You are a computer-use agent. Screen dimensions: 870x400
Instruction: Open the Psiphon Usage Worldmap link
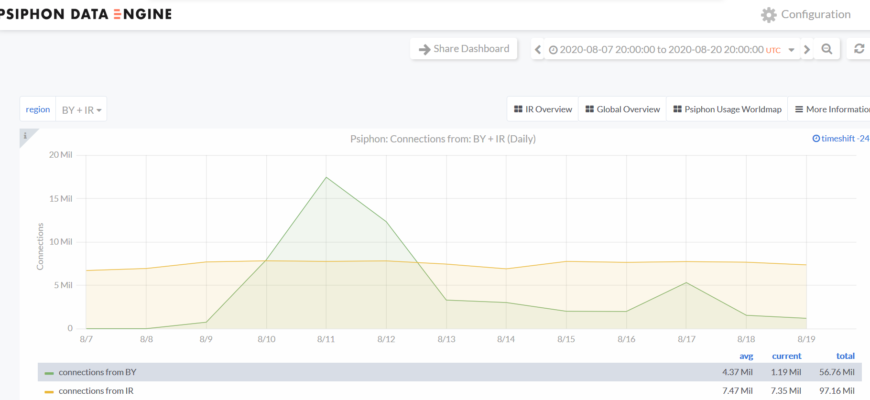click(725, 110)
